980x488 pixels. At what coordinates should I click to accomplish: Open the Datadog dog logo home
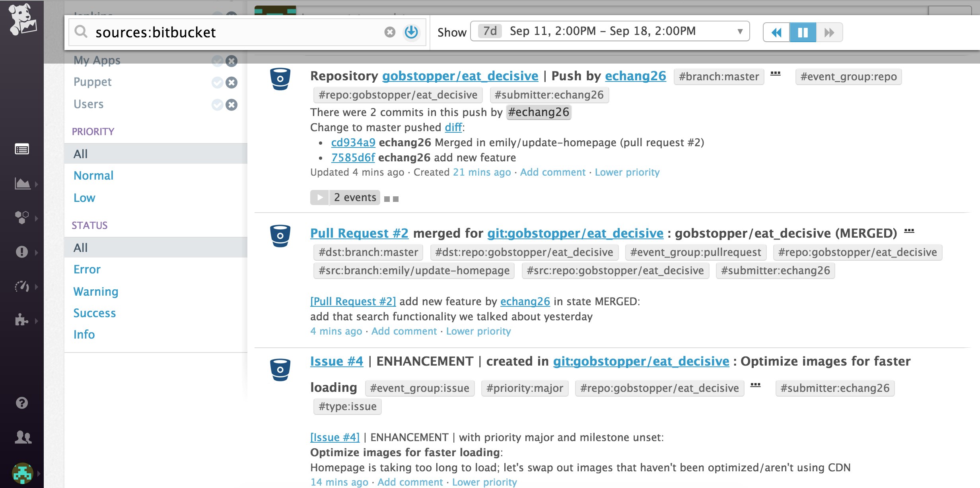click(23, 20)
